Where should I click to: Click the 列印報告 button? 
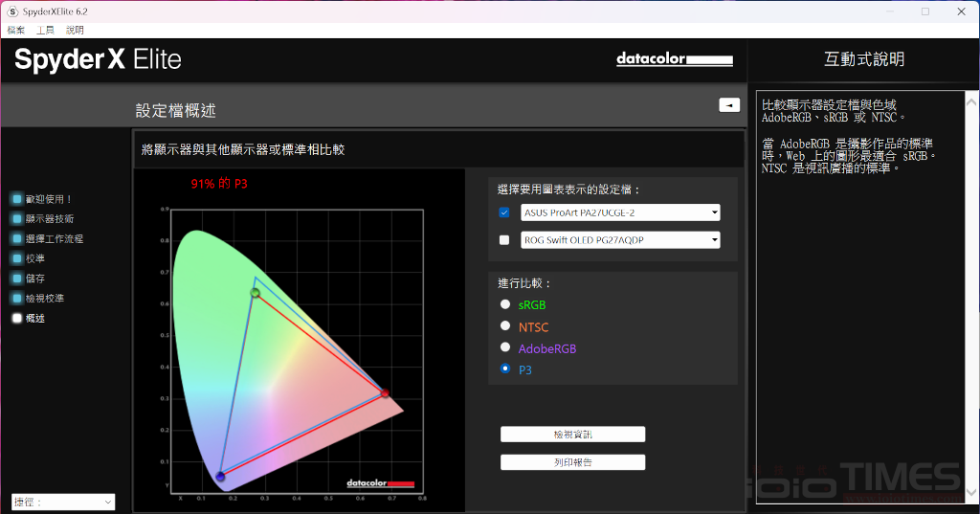(x=572, y=462)
